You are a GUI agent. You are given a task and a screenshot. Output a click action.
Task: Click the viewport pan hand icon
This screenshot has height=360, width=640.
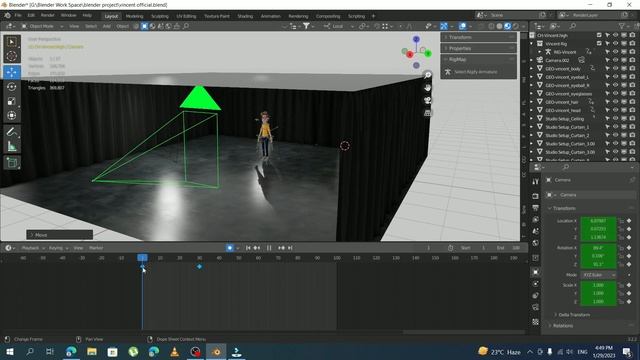(x=427, y=87)
